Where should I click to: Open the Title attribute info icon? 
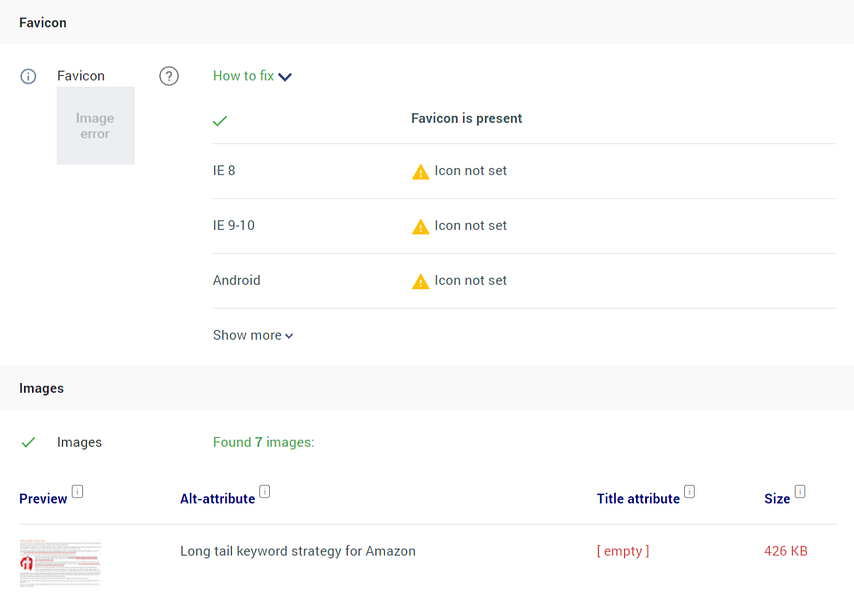688,490
